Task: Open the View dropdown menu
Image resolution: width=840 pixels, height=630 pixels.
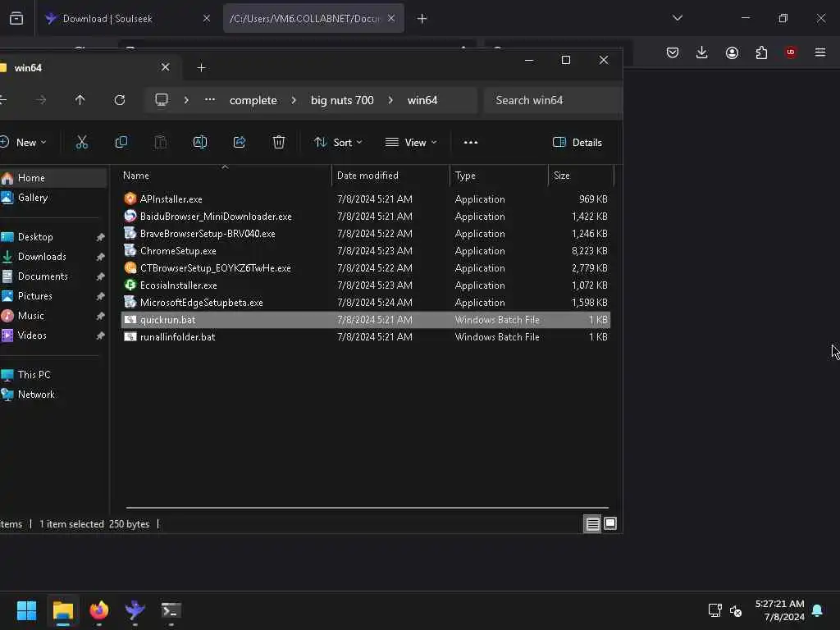Action: point(411,143)
